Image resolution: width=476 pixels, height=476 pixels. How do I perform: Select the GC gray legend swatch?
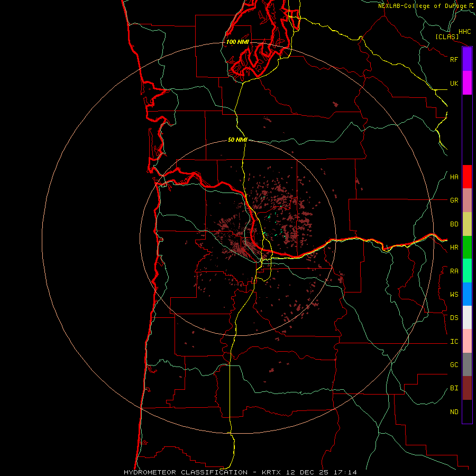467,364
